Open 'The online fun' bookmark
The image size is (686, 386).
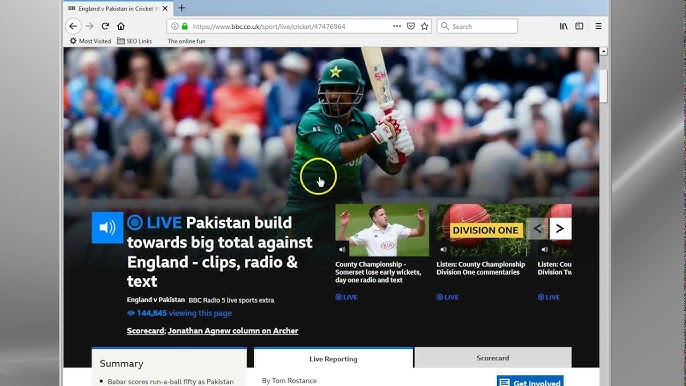[x=186, y=41]
